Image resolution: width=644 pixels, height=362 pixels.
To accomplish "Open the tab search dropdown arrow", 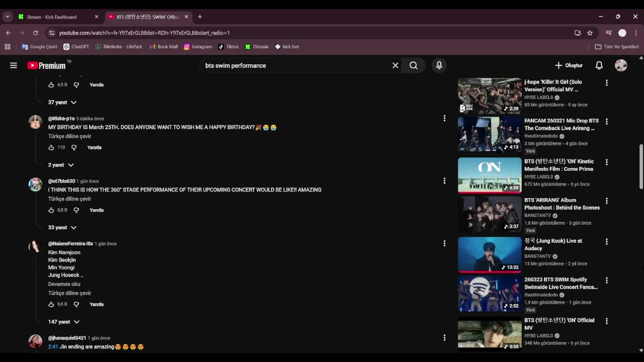I will point(7,17).
